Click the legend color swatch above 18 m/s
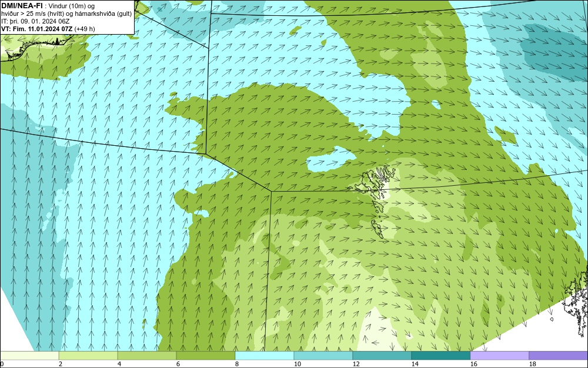 click(x=559, y=356)
